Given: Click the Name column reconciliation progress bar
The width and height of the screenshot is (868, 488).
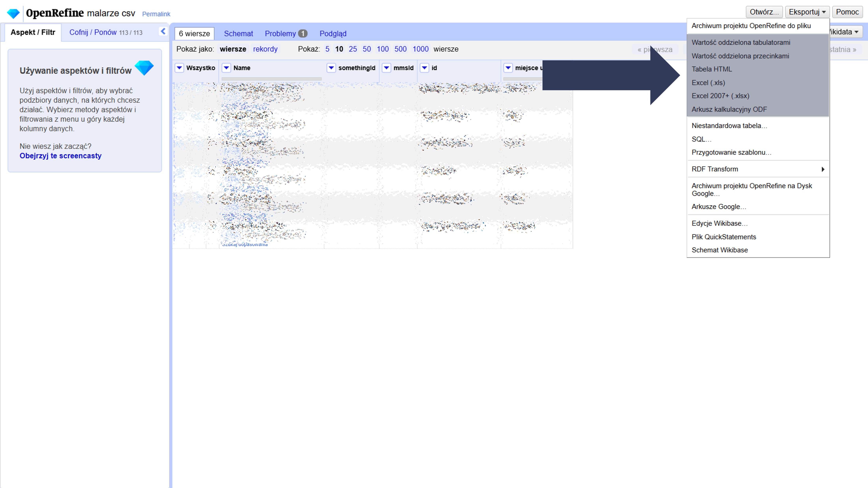Looking at the screenshot, I should point(271,79).
